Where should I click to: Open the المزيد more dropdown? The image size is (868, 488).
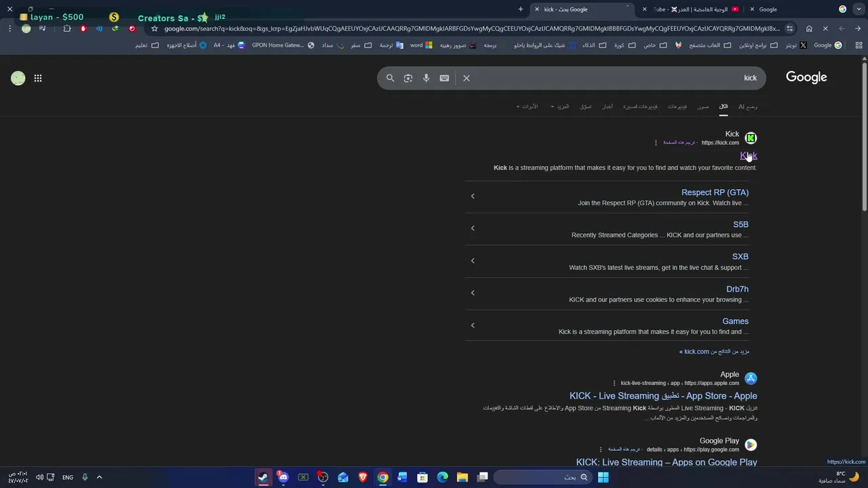pyautogui.click(x=560, y=106)
